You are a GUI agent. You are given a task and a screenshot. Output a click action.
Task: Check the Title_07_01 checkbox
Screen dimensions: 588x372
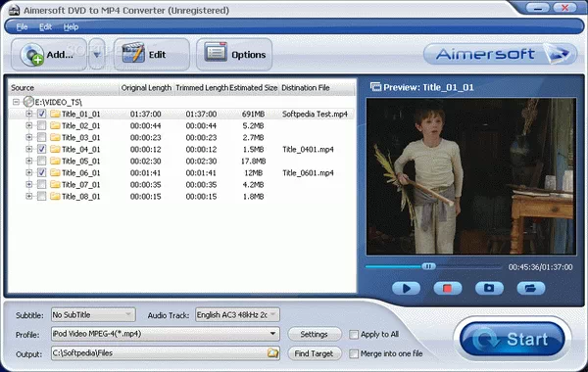click(x=41, y=184)
